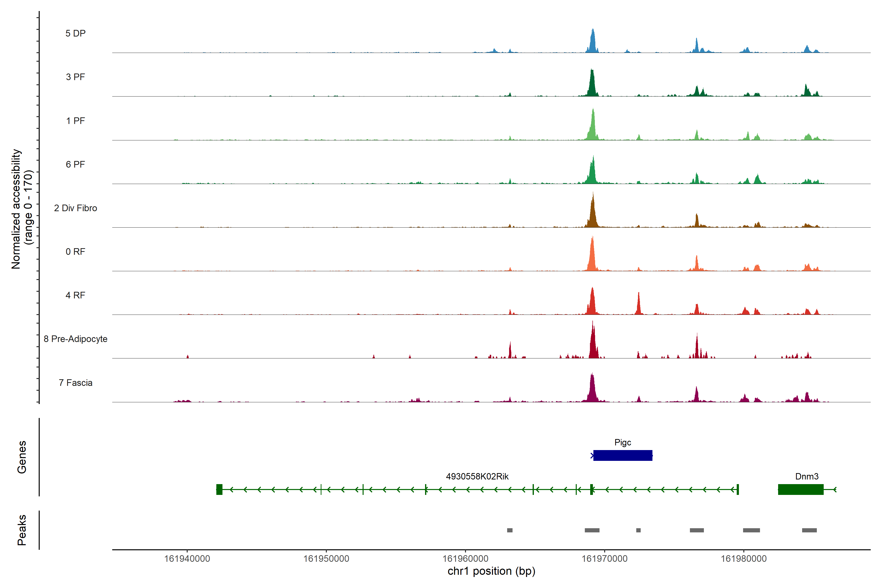Screen dimensions: 882x588
Task: Click the leftmost gray peak marker
Action: 510,530
